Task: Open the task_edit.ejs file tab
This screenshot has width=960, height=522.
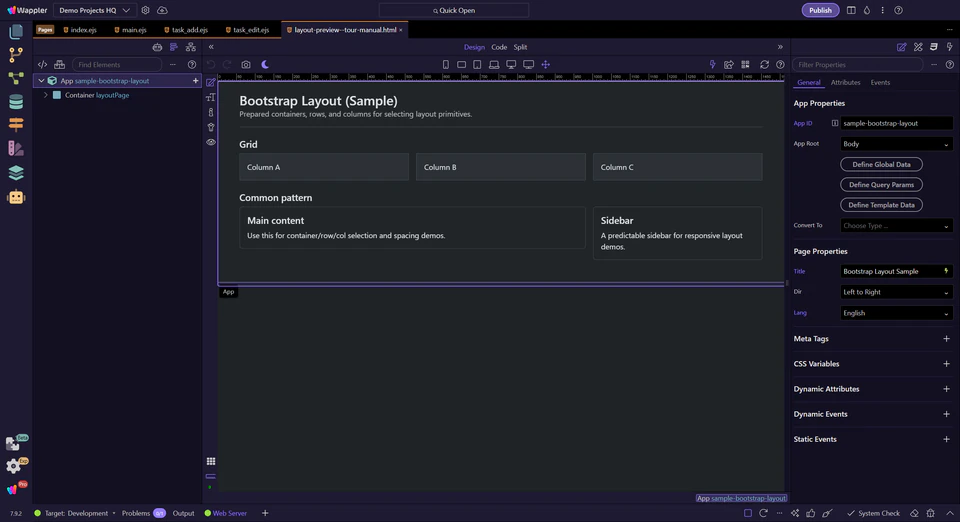Action: pos(247,29)
